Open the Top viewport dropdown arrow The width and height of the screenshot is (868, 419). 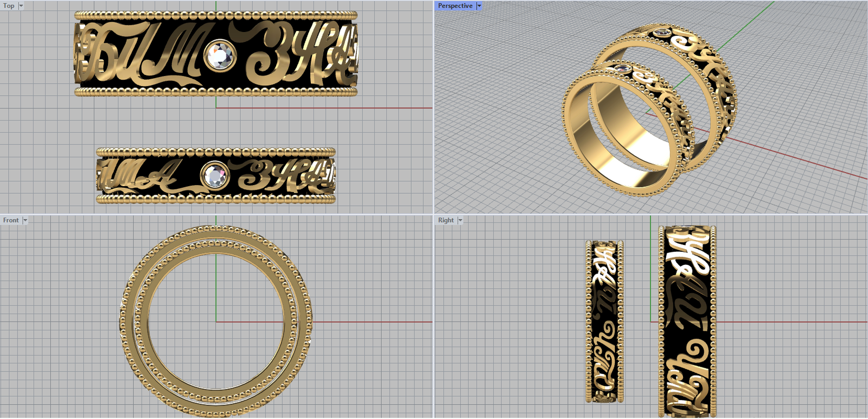point(21,6)
